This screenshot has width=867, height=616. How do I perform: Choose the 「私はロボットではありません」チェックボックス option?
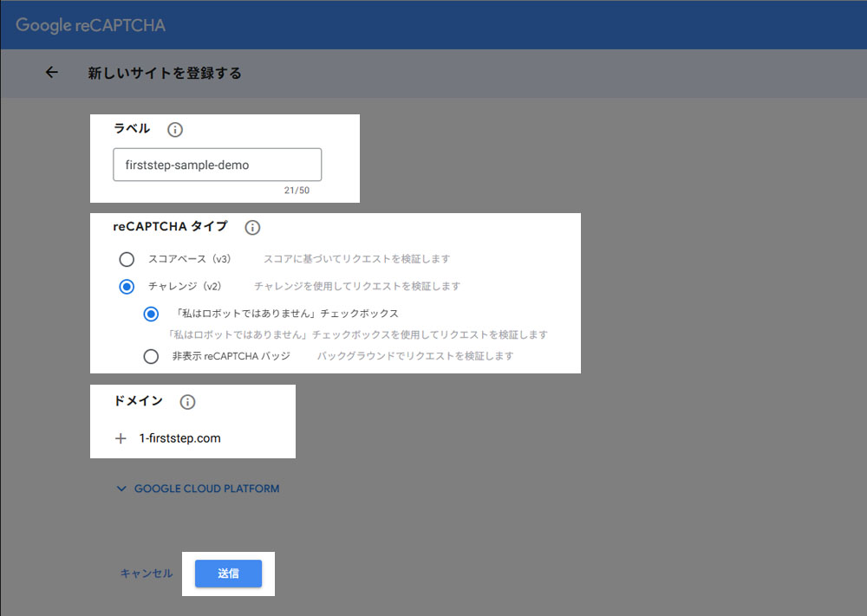tap(152, 314)
